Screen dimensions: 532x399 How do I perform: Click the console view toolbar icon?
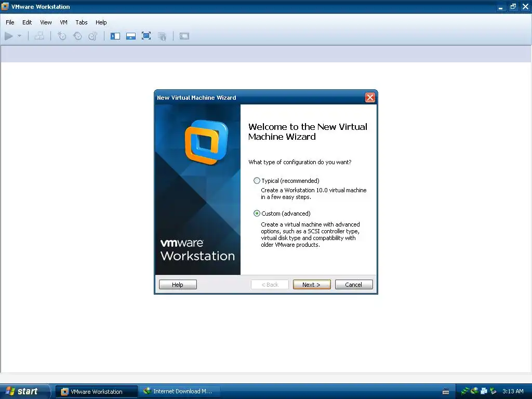coord(184,36)
